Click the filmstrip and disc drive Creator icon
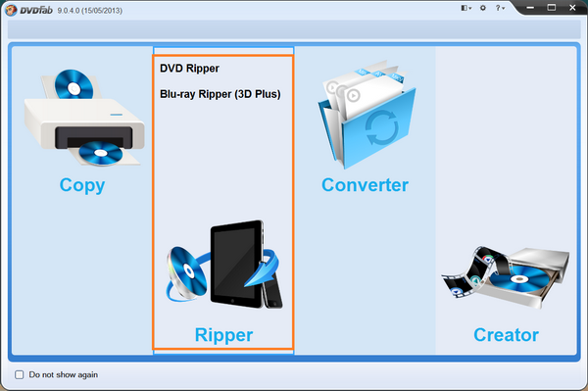588x391 pixels. click(506, 277)
